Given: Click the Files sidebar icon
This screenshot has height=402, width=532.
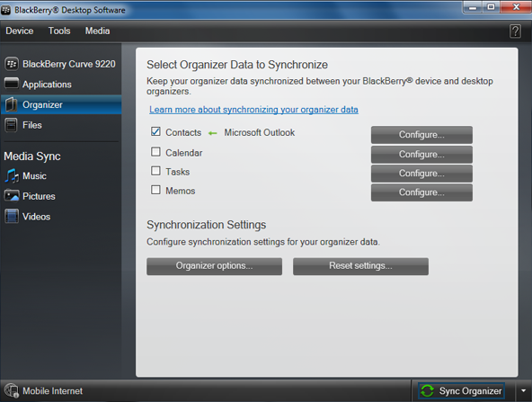Looking at the screenshot, I should [x=11, y=125].
